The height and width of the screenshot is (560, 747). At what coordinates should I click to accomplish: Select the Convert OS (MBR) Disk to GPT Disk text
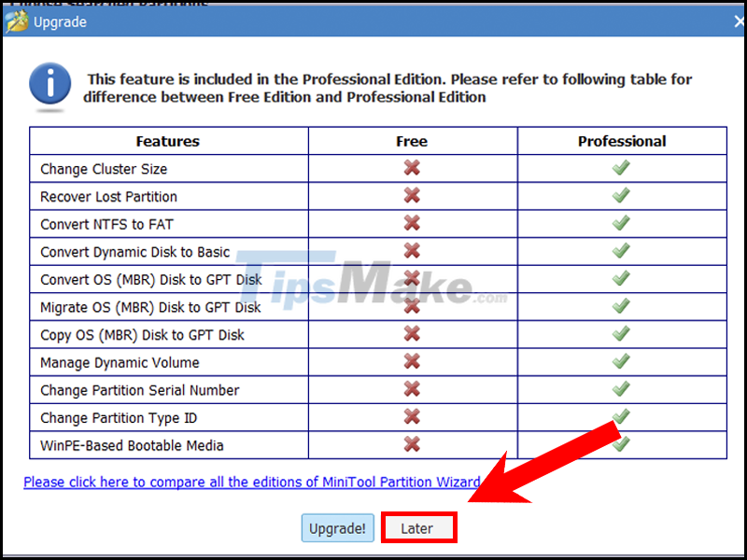[151, 280]
